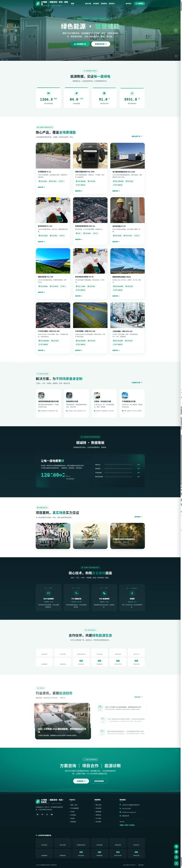This screenshot has height=868, width=182.
Task: Open the 更多案例 link
Action: [138, 517]
